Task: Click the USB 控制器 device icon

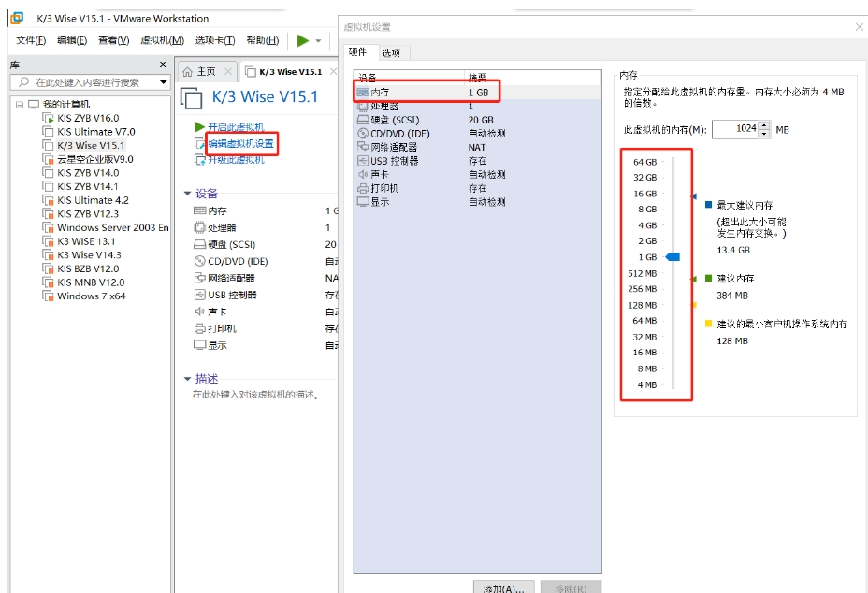Action: pos(361,160)
